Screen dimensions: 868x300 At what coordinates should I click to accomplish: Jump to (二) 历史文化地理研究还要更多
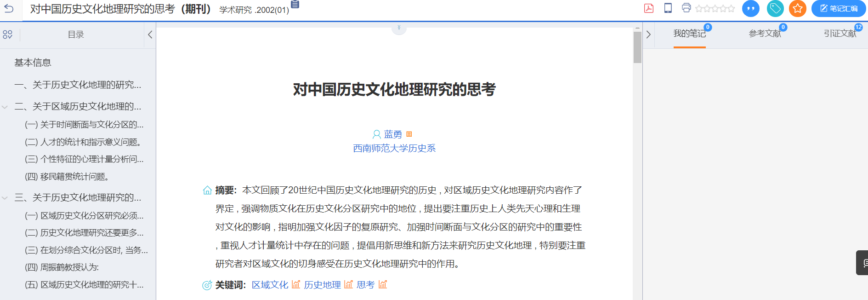pyautogui.click(x=84, y=233)
